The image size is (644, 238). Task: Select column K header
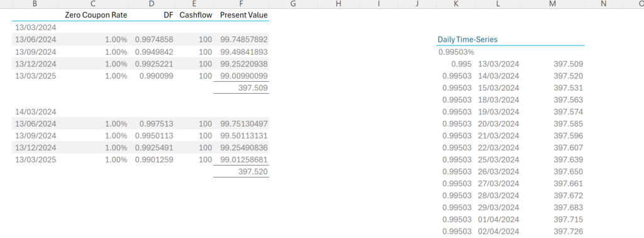tap(457, 4)
